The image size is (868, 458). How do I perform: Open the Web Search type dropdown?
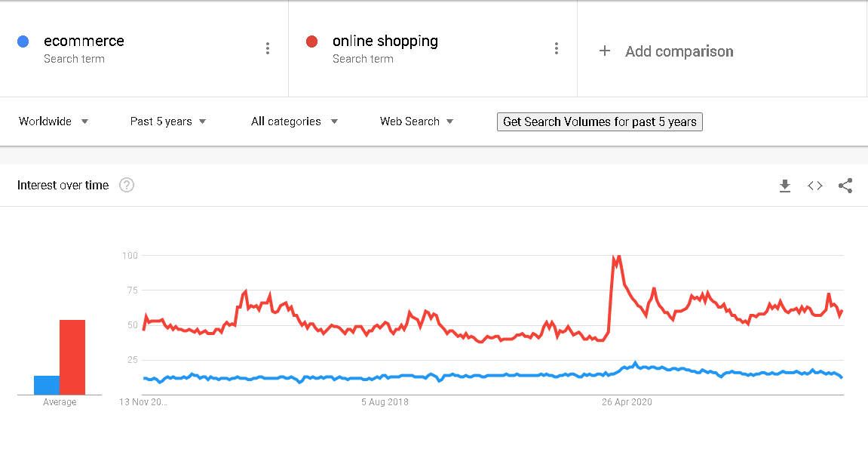(416, 121)
